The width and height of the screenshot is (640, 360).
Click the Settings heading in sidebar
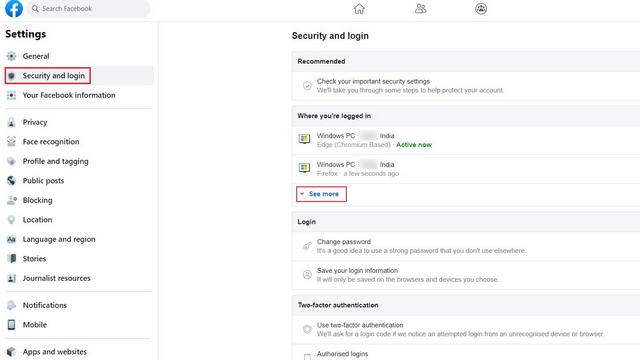pyautogui.click(x=26, y=34)
